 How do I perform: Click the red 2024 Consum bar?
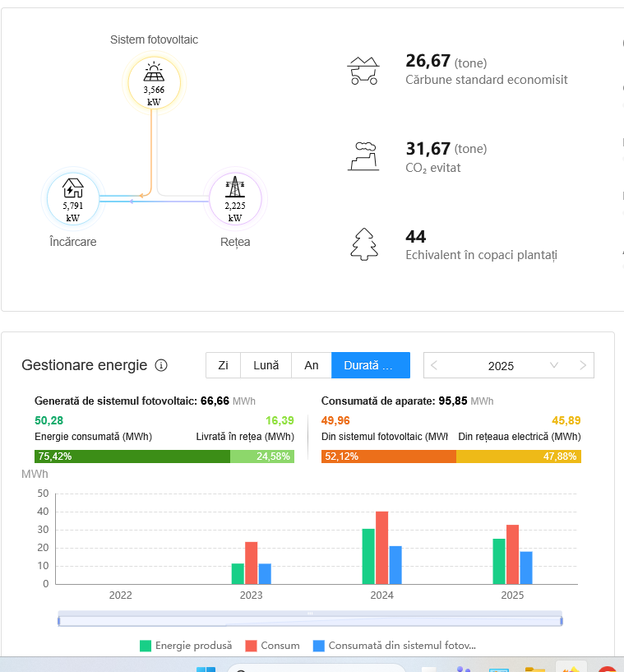381,547
